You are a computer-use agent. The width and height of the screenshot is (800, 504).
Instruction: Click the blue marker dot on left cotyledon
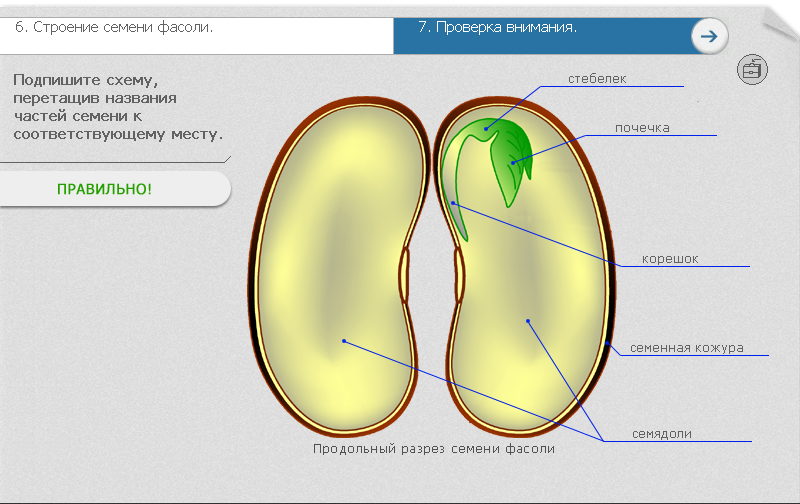coord(343,341)
